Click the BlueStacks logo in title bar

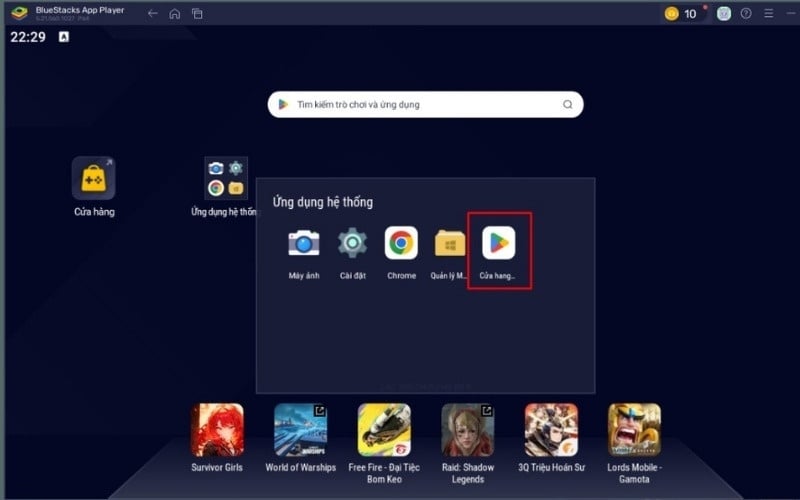19,12
